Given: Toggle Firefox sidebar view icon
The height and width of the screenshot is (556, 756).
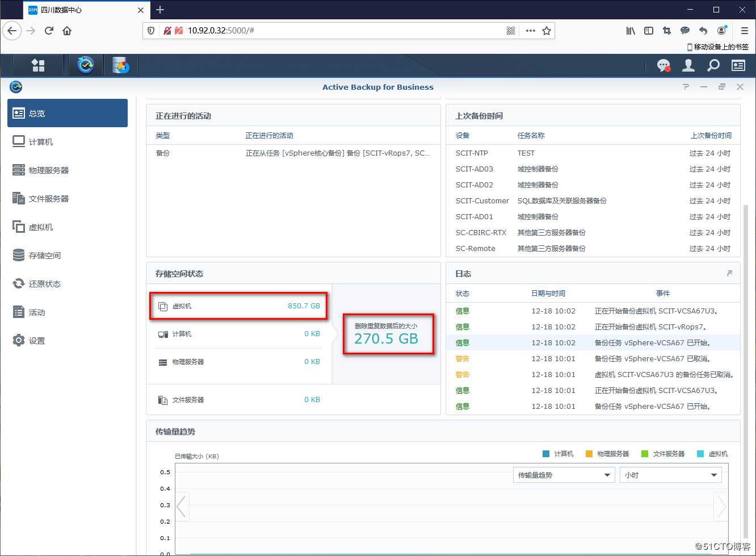Looking at the screenshot, I should coord(649,31).
